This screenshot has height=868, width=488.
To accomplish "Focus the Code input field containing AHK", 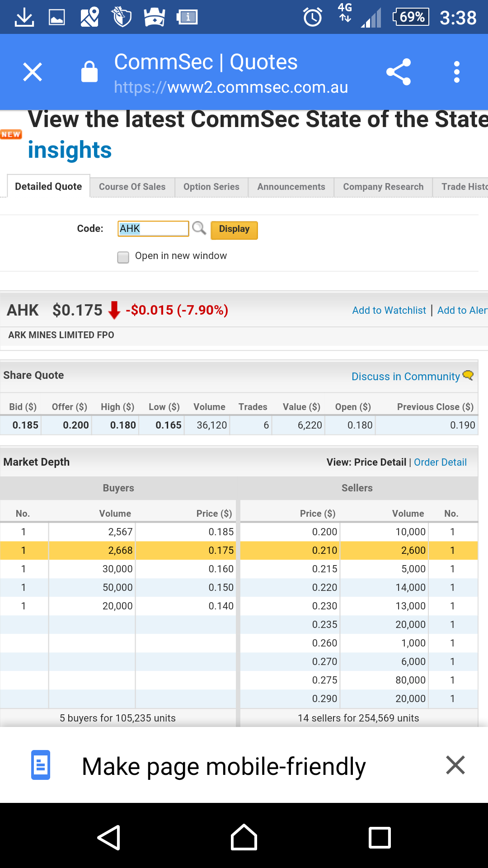I will (x=153, y=228).
